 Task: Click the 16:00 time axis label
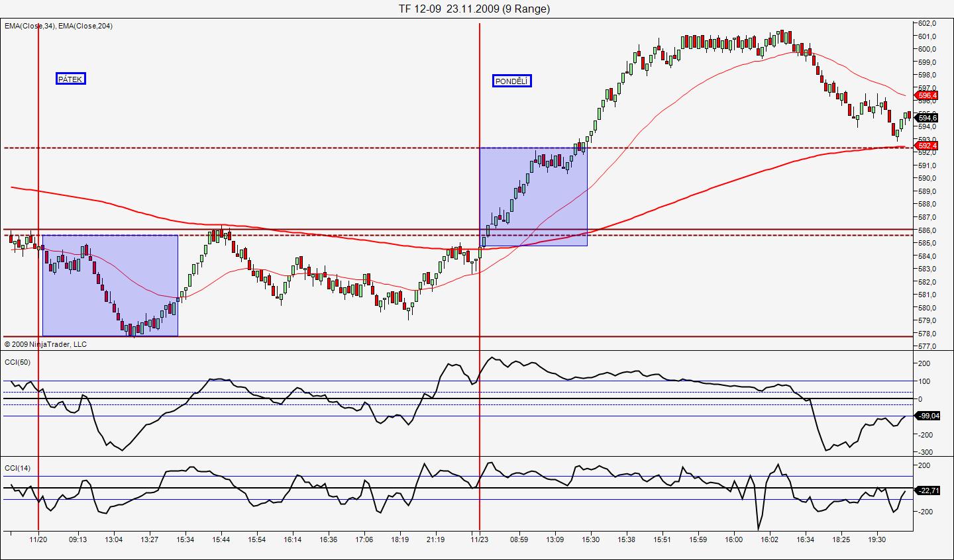tap(734, 539)
